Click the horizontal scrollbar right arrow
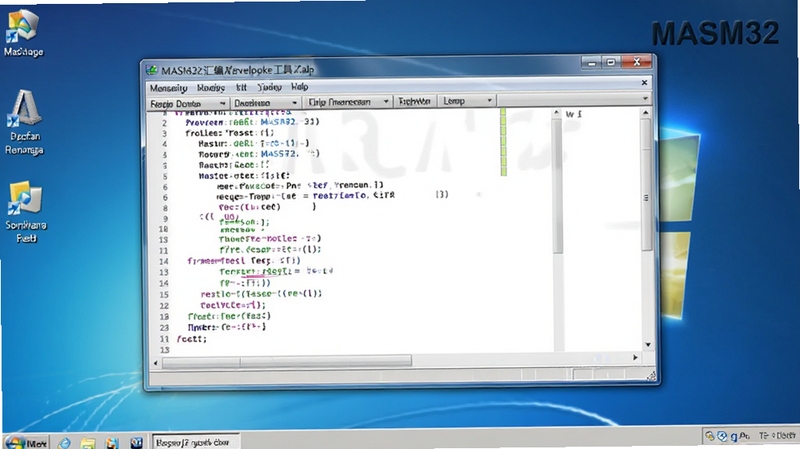800x449 pixels. 635,358
